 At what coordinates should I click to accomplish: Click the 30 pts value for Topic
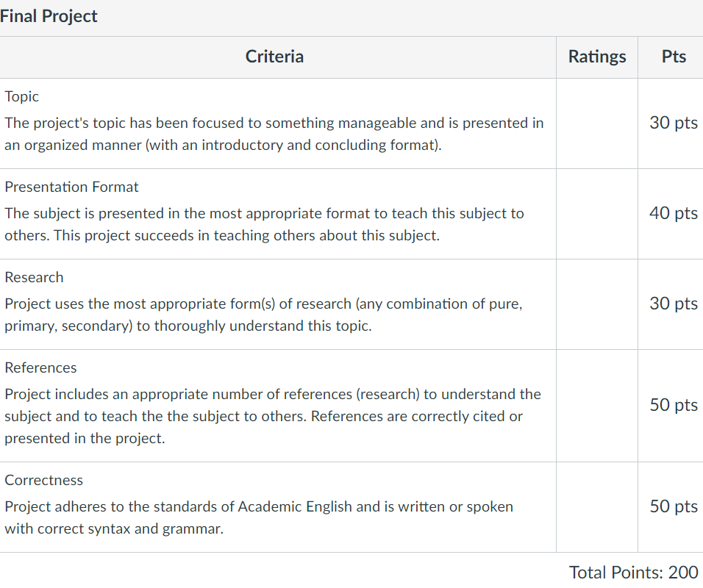[x=674, y=123]
